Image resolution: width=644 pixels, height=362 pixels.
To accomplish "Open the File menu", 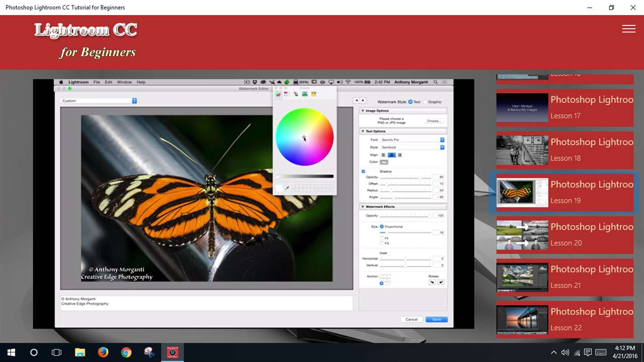I will [97, 82].
